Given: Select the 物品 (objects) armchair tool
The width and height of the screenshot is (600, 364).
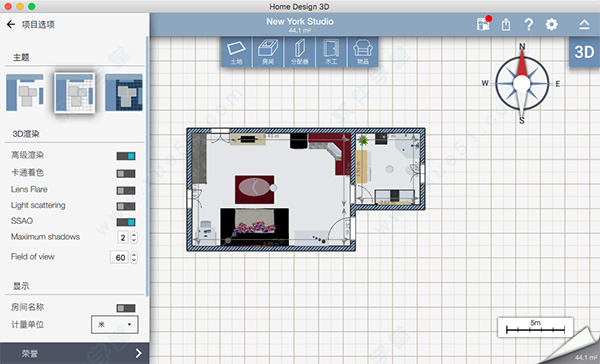Looking at the screenshot, I should pyautogui.click(x=363, y=52).
